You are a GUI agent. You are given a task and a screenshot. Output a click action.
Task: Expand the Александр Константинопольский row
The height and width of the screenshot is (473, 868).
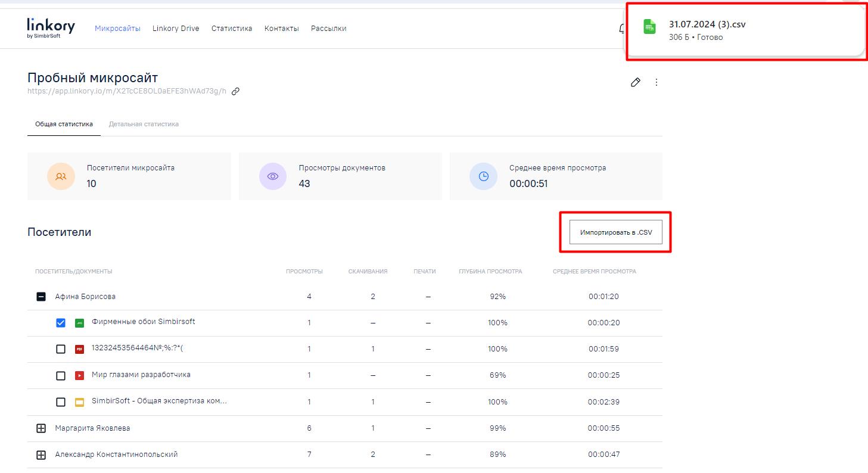[41, 455]
